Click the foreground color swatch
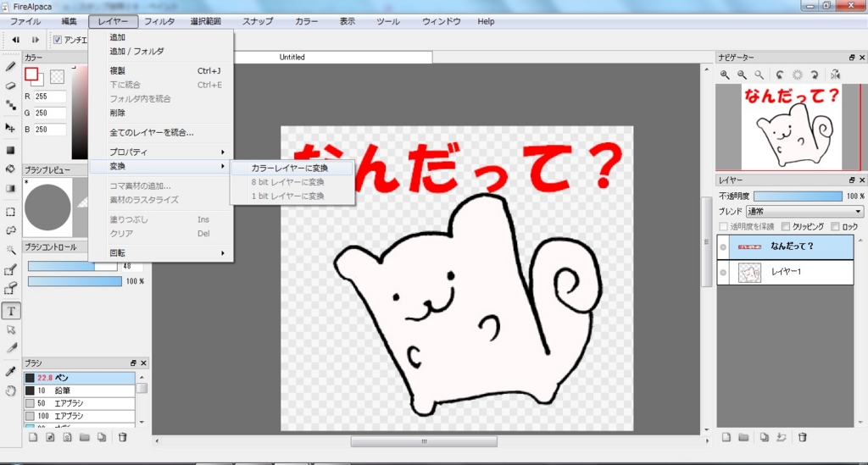This screenshot has height=465, width=868. click(x=31, y=74)
